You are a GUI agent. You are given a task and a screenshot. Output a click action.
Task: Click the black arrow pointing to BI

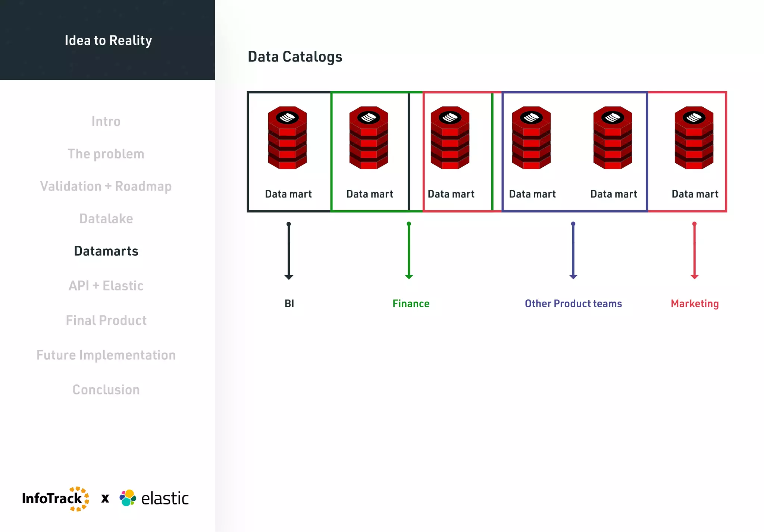(x=289, y=251)
